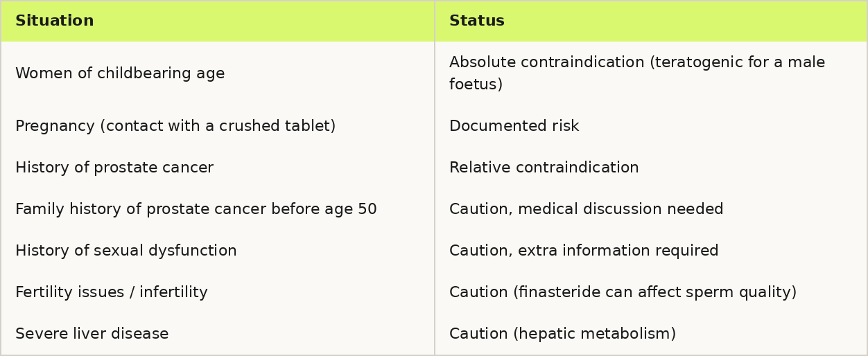Click the Pregnancy crushed tablet row

coord(434,126)
